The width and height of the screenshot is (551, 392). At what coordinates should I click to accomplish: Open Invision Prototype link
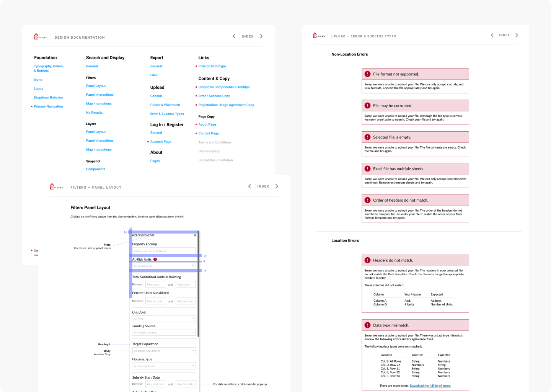click(x=212, y=66)
